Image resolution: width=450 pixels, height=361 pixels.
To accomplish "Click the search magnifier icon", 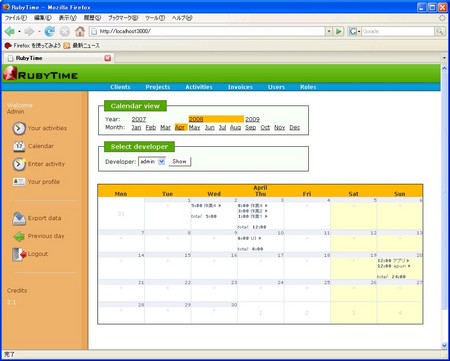I will click(x=440, y=31).
